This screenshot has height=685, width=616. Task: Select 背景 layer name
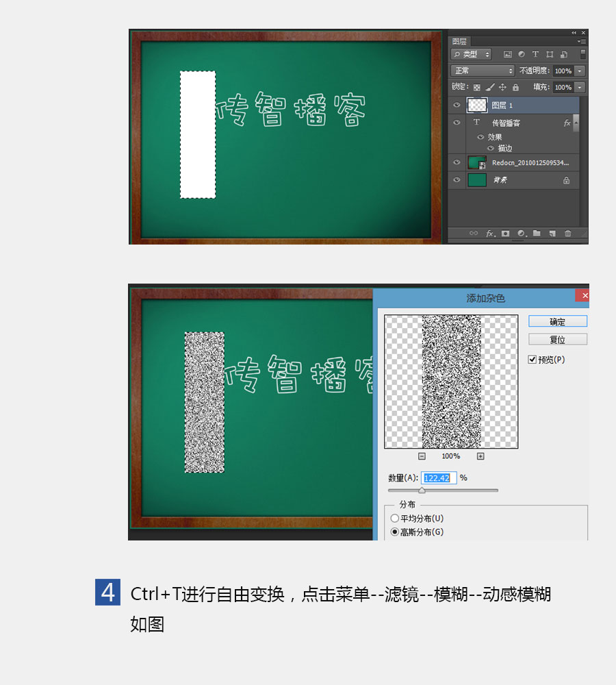tap(500, 180)
